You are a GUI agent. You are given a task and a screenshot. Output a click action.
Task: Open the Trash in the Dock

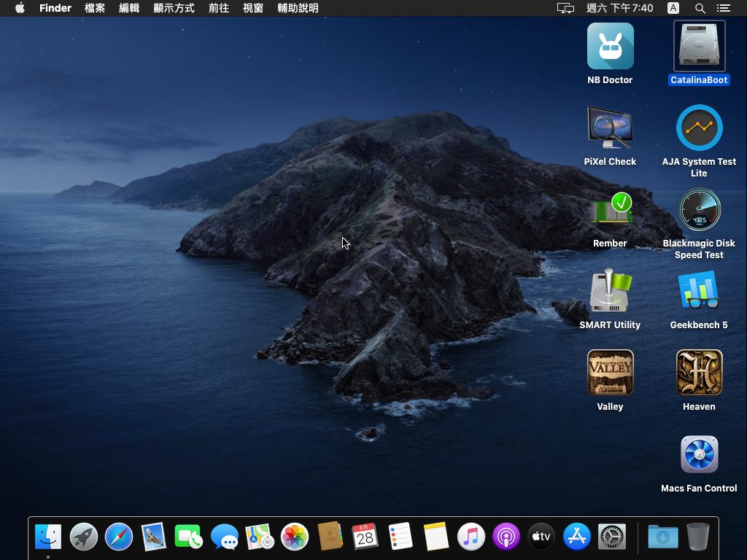(698, 537)
